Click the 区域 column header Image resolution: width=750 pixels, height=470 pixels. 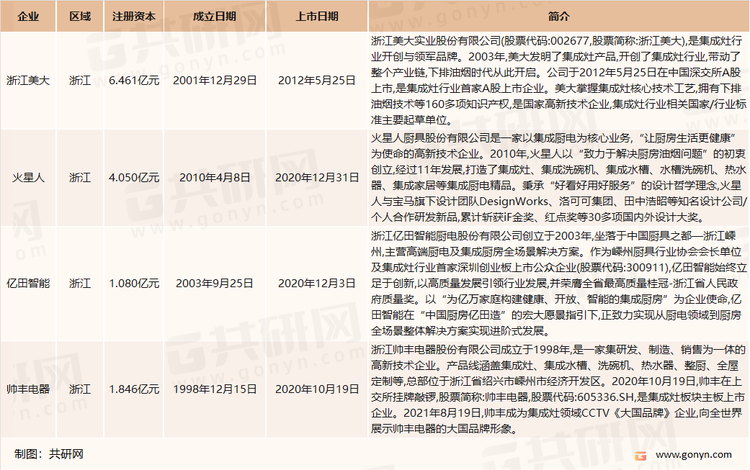click(x=80, y=16)
